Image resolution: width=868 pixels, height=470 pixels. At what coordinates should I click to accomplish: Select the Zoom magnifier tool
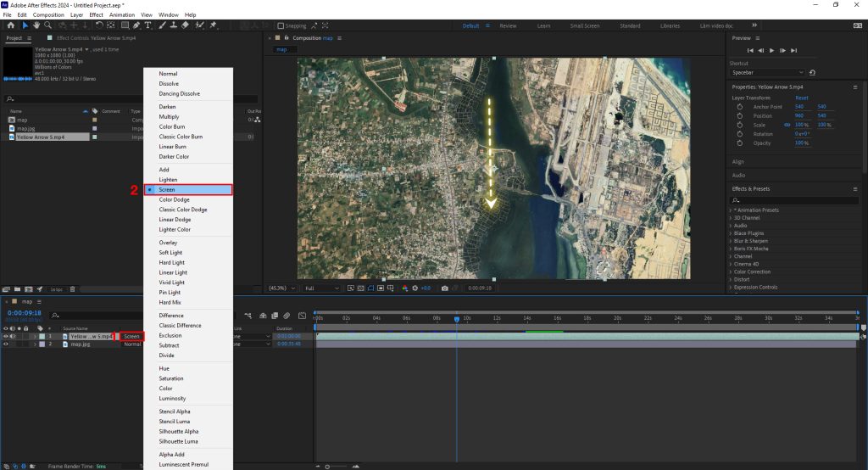[48, 25]
